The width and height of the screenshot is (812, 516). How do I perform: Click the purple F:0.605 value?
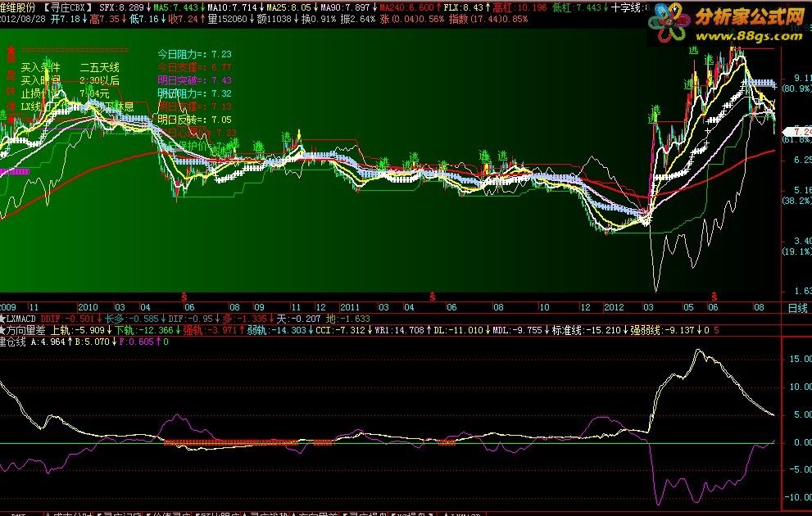(x=136, y=342)
